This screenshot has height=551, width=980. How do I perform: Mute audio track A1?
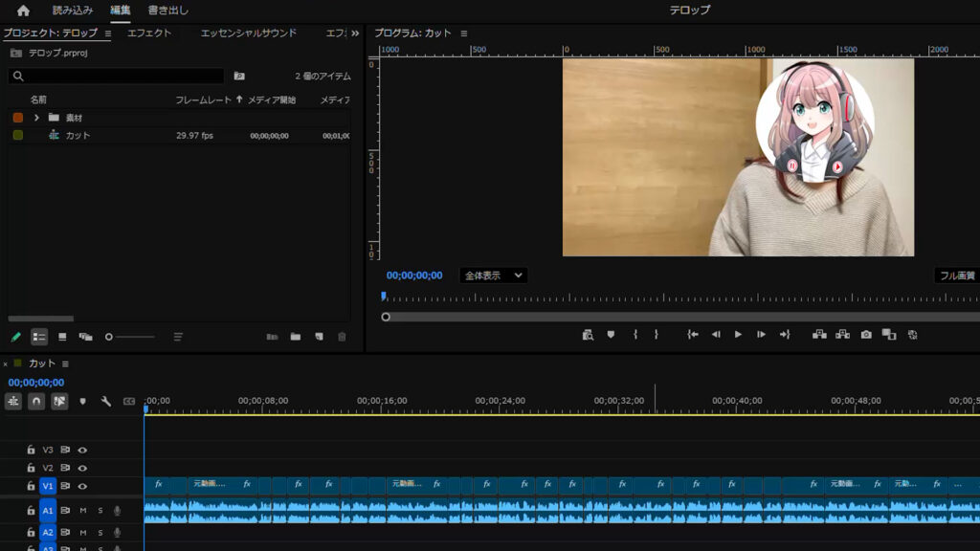(x=82, y=511)
